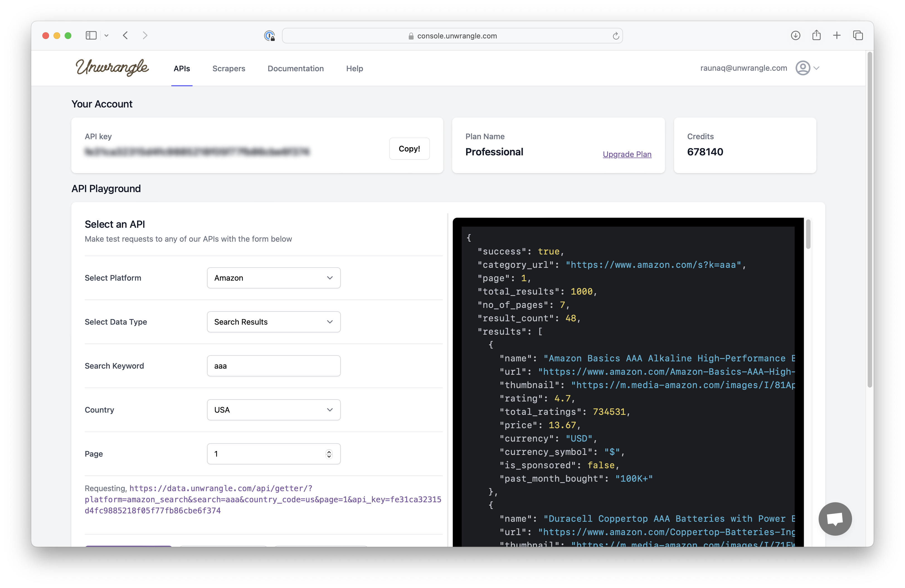Open sidebar options chevron menu
905x588 pixels.
(x=106, y=36)
